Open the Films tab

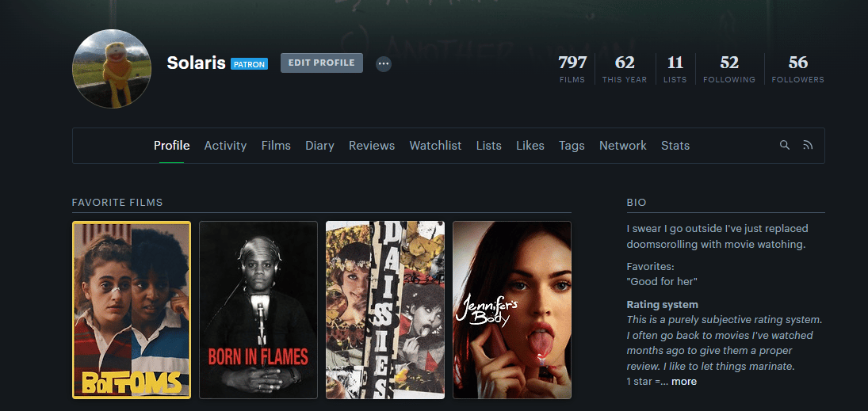pyautogui.click(x=276, y=146)
